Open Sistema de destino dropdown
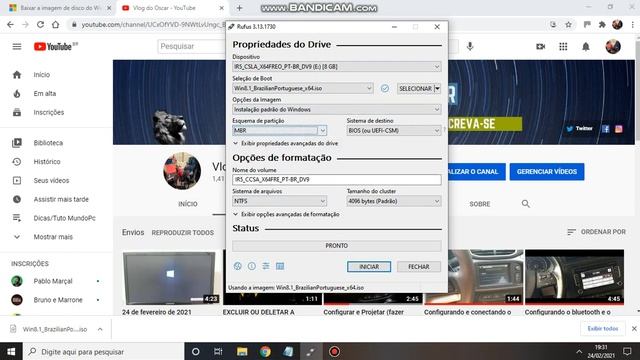The height and width of the screenshot is (360, 640). click(394, 131)
